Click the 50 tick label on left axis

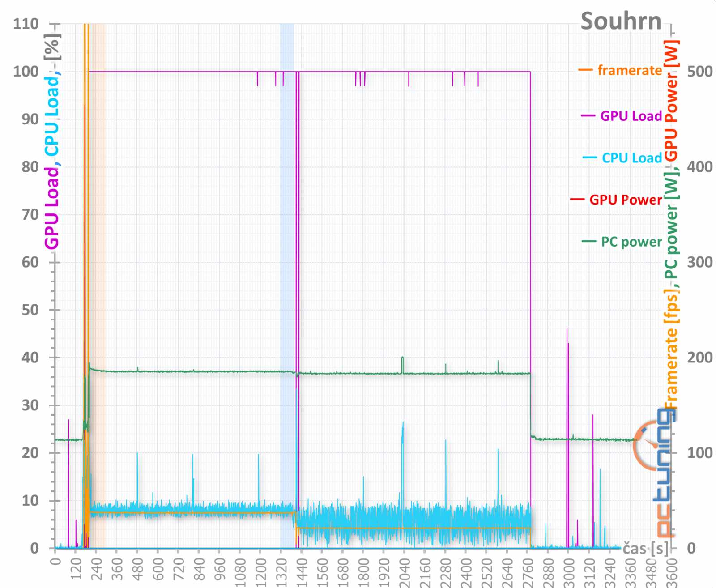point(30,310)
